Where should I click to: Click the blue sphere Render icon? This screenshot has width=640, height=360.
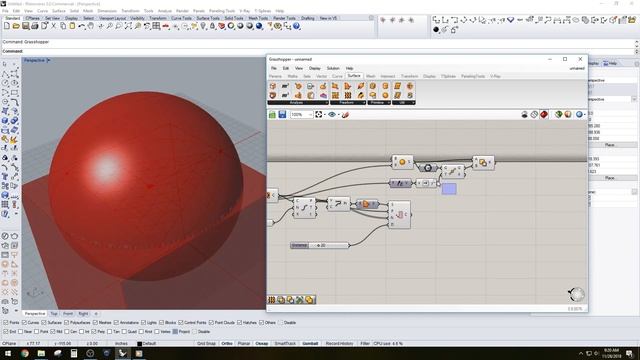point(259,26)
